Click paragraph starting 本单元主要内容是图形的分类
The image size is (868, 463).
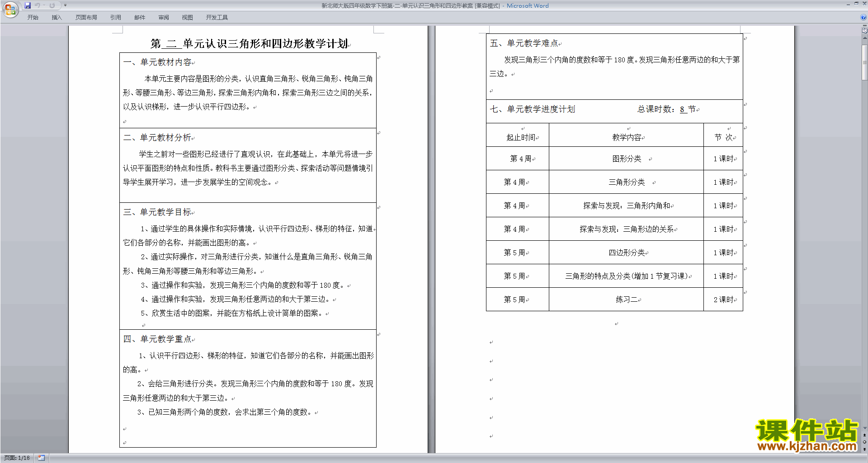pyautogui.click(x=248, y=93)
